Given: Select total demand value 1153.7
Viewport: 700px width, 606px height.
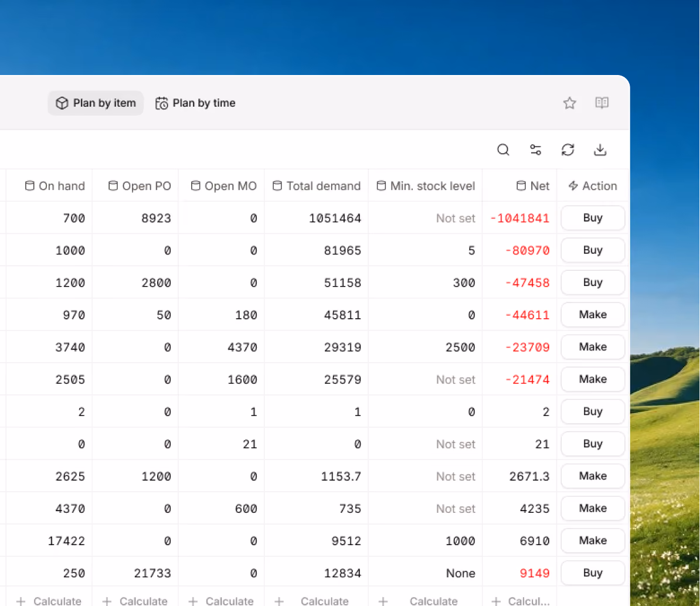Looking at the screenshot, I should (341, 476).
